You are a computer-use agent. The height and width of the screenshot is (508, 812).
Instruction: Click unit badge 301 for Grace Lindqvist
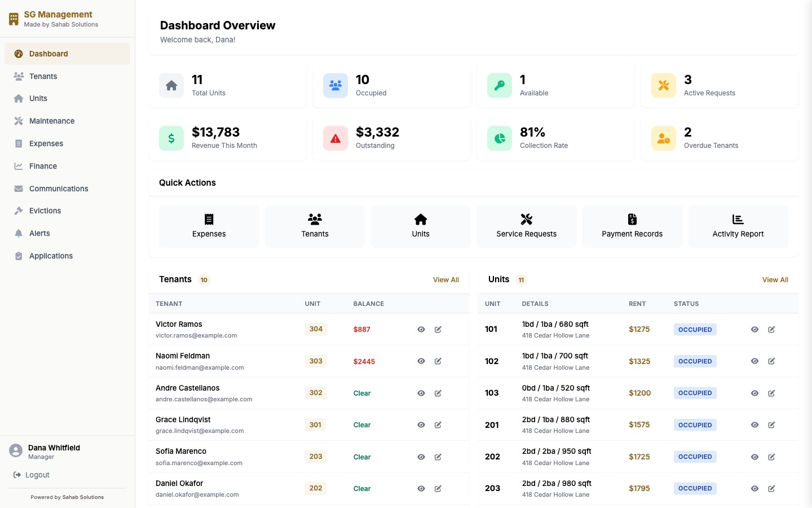click(315, 424)
